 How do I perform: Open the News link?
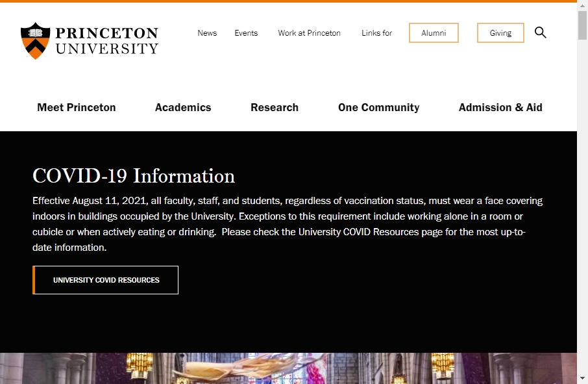[x=207, y=33]
